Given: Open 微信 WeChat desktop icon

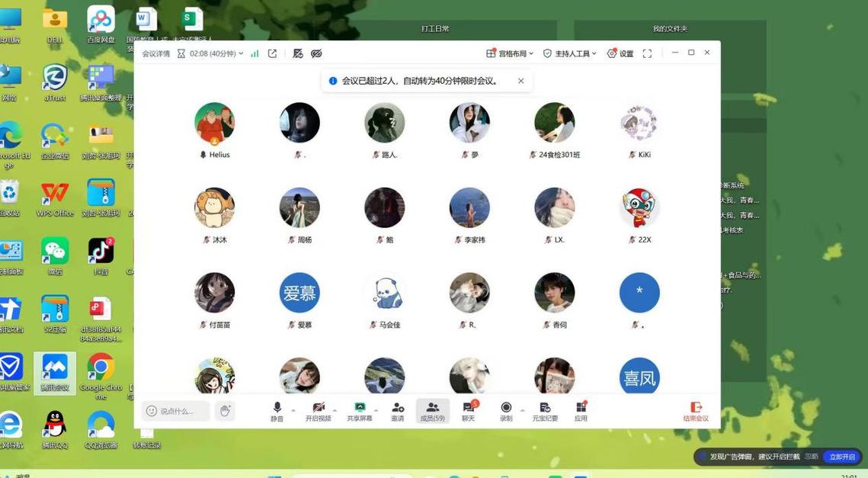Looking at the screenshot, I should (55, 256).
